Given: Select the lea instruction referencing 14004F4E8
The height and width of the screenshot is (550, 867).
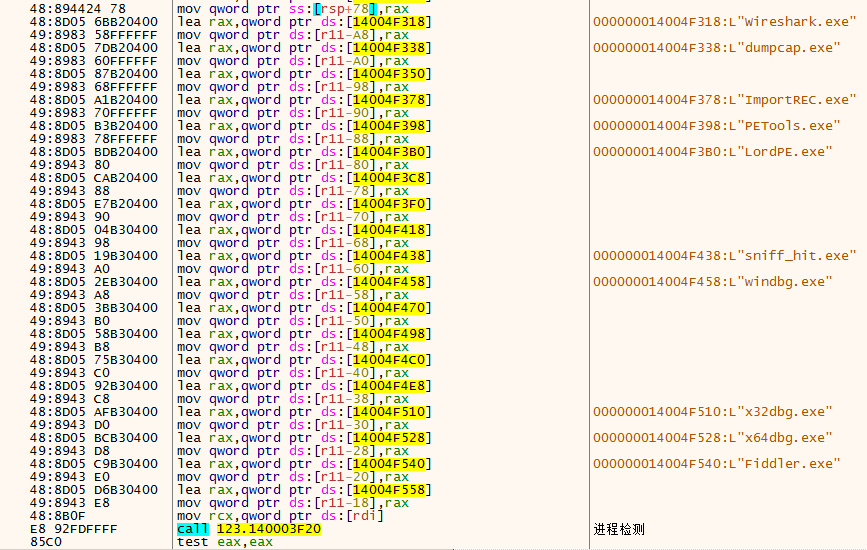Looking at the screenshot, I should [304, 386].
